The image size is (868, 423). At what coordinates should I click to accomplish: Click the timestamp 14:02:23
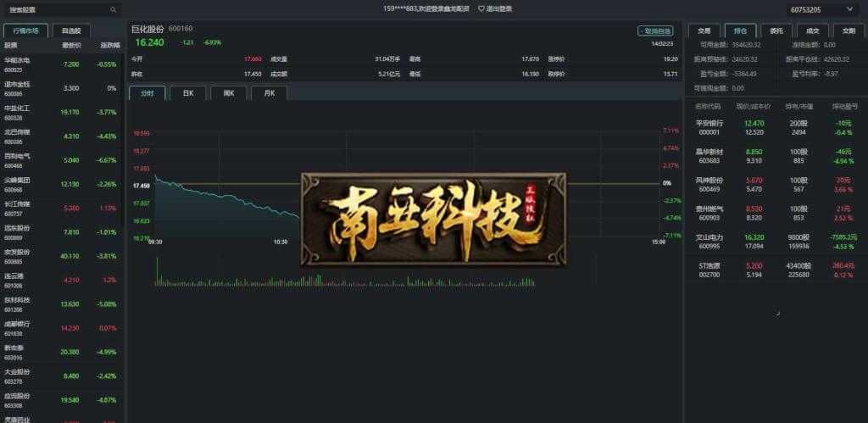coord(662,43)
